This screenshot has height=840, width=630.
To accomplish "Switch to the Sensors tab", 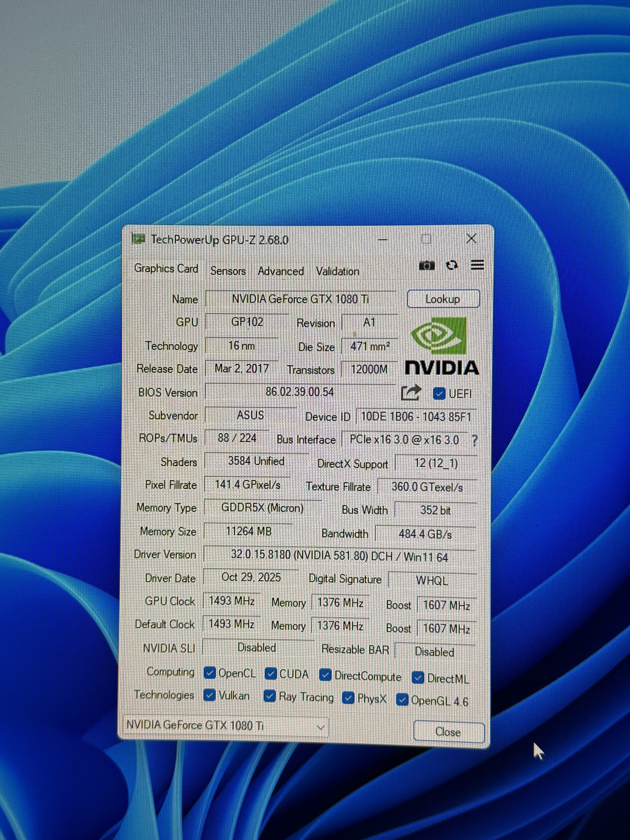I will tap(228, 271).
